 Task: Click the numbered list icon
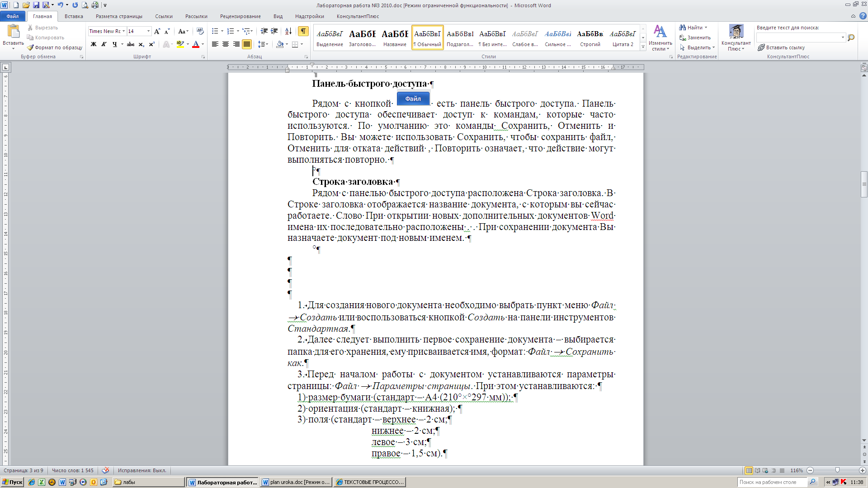(x=231, y=31)
